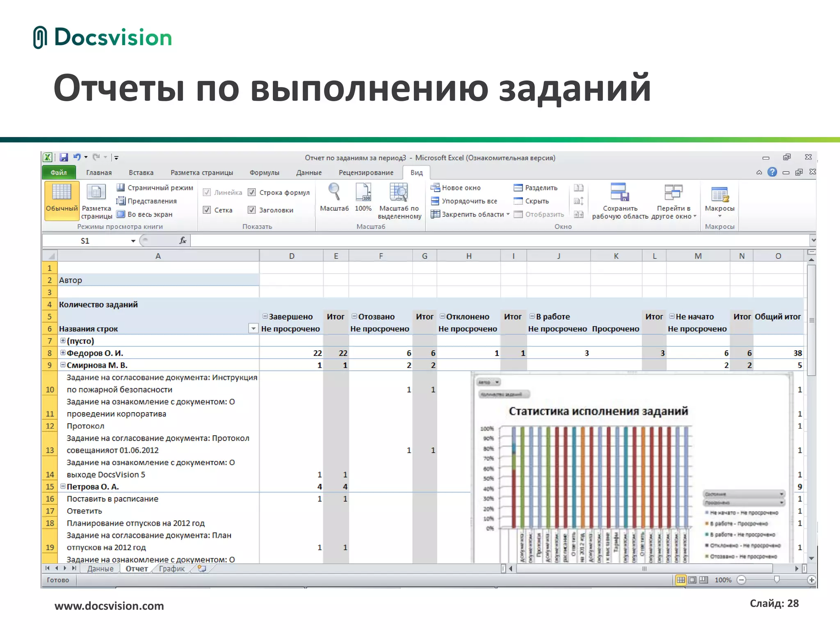Click the vertical scrollbar thumb

click(811, 320)
